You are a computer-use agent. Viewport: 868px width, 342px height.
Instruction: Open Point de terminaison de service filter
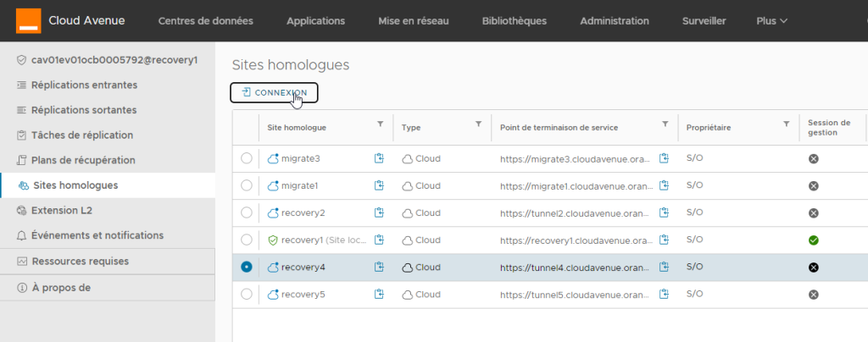click(665, 124)
